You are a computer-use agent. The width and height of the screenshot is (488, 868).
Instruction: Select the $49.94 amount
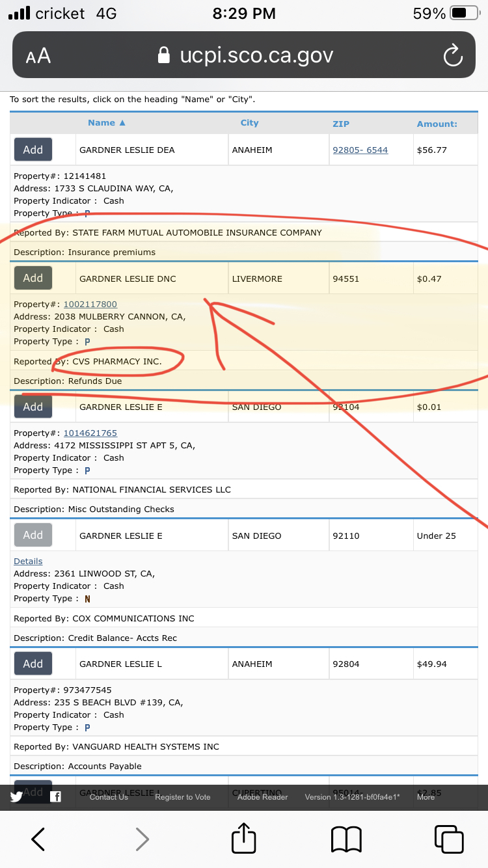click(432, 664)
